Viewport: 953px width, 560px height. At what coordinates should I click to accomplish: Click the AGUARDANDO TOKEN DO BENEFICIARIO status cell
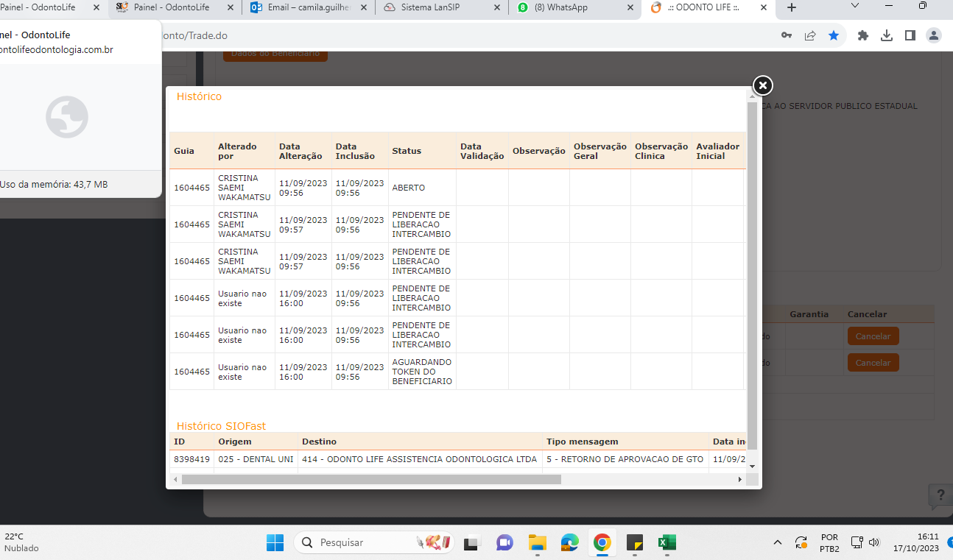422,372
